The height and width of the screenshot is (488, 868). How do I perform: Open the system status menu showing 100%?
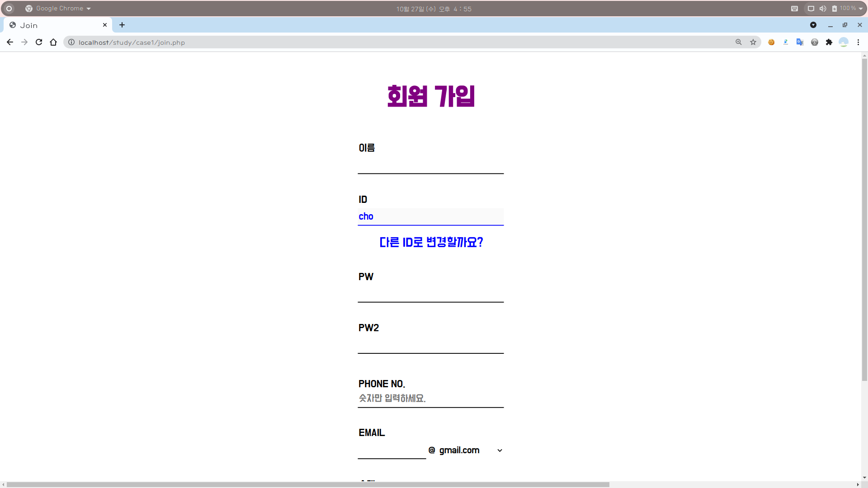coord(847,9)
